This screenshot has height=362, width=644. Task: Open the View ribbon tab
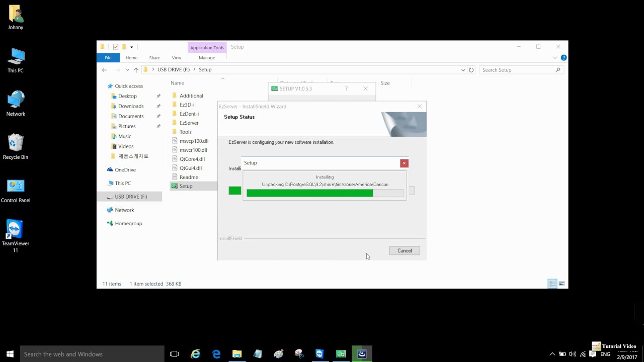coord(177,58)
